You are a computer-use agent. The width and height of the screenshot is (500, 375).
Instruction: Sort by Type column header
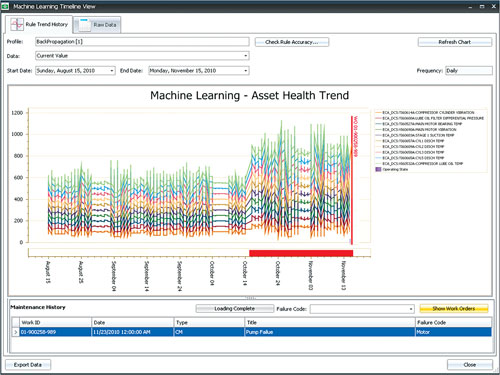209,322
